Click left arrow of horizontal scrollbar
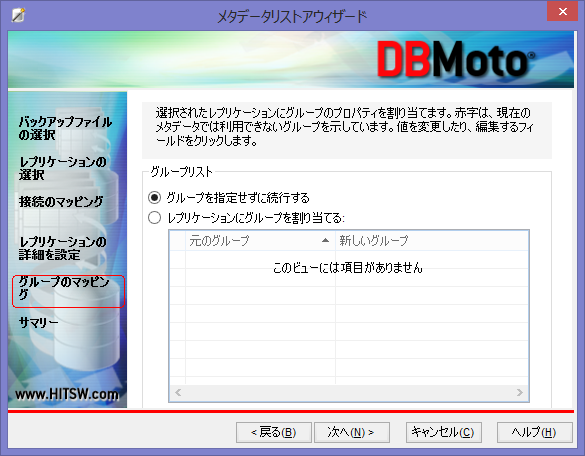 pyautogui.click(x=178, y=392)
